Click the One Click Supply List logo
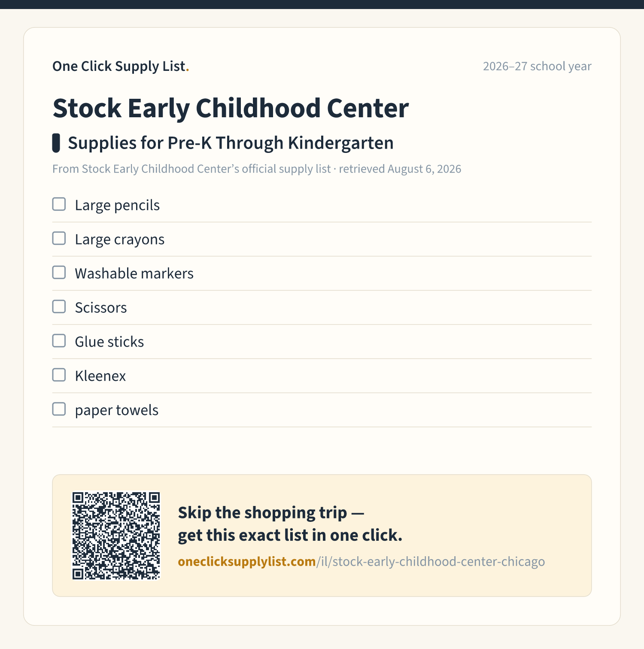This screenshot has height=649, width=644. pos(121,66)
